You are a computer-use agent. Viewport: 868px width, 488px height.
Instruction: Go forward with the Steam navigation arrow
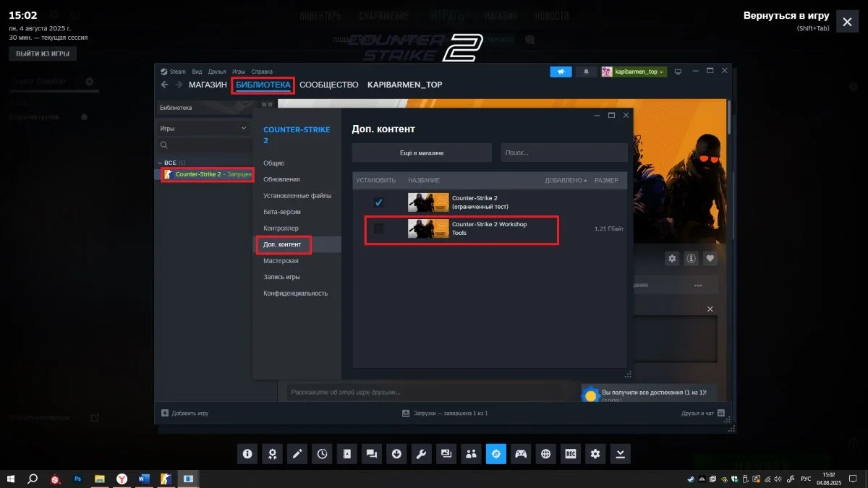178,85
